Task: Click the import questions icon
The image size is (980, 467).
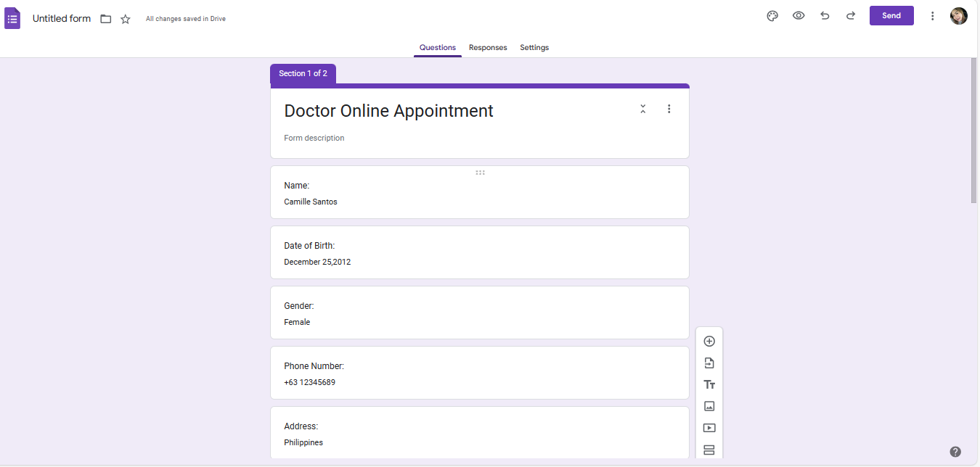Action: click(x=709, y=363)
